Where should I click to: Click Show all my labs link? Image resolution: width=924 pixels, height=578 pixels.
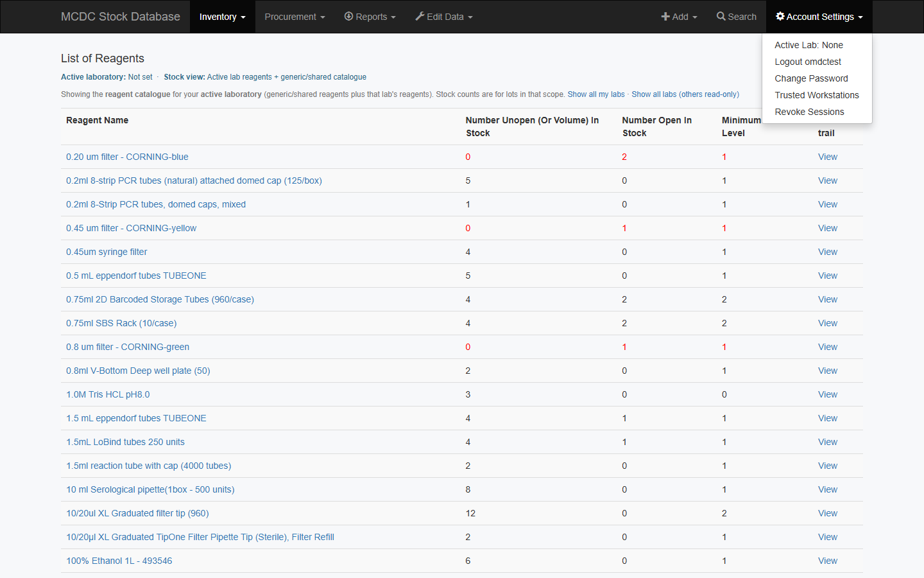(596, 94)
